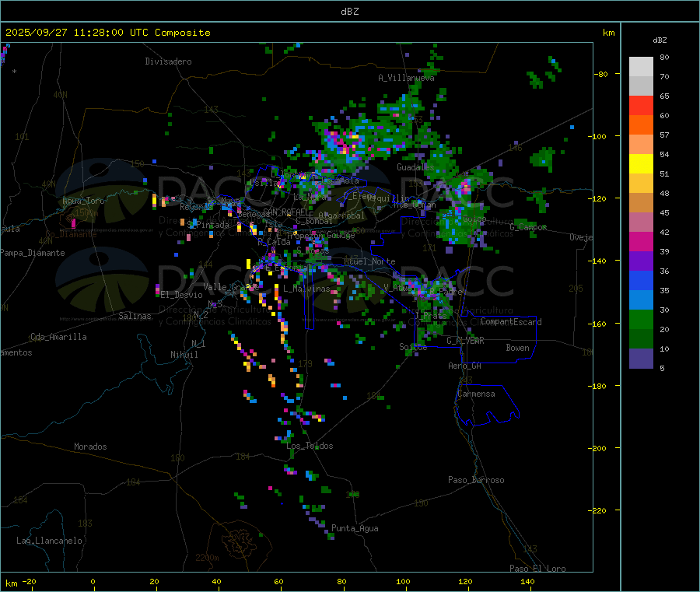Click the -20 km bottom axis label
Image resolution: width=700 pixels, height=592 pixels.
click(29, 581)
